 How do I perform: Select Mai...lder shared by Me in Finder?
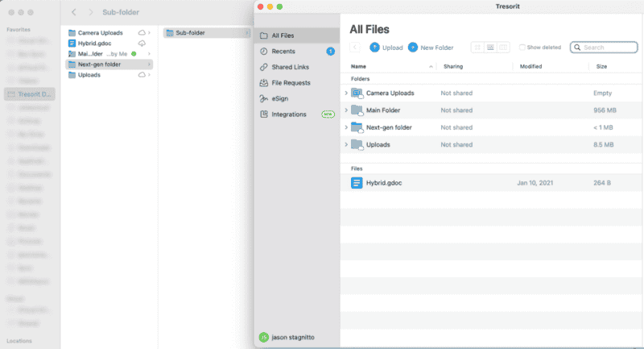click(109, 54)
